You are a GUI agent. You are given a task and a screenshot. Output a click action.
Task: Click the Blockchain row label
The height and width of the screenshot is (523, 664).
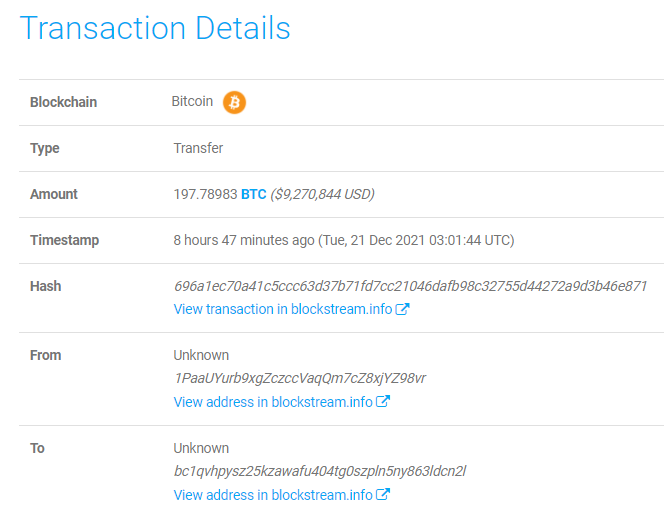point(63,102)
